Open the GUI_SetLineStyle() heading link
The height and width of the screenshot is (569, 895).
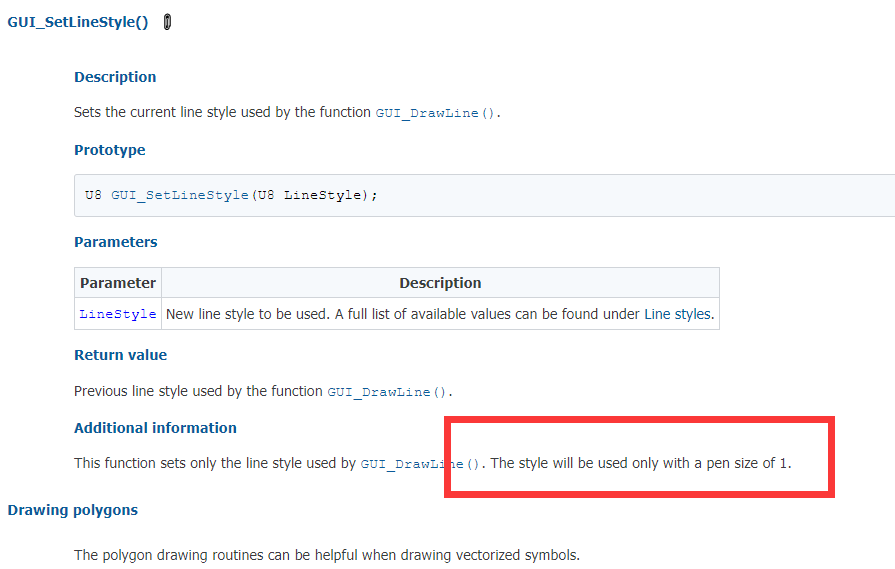(78, 22)
